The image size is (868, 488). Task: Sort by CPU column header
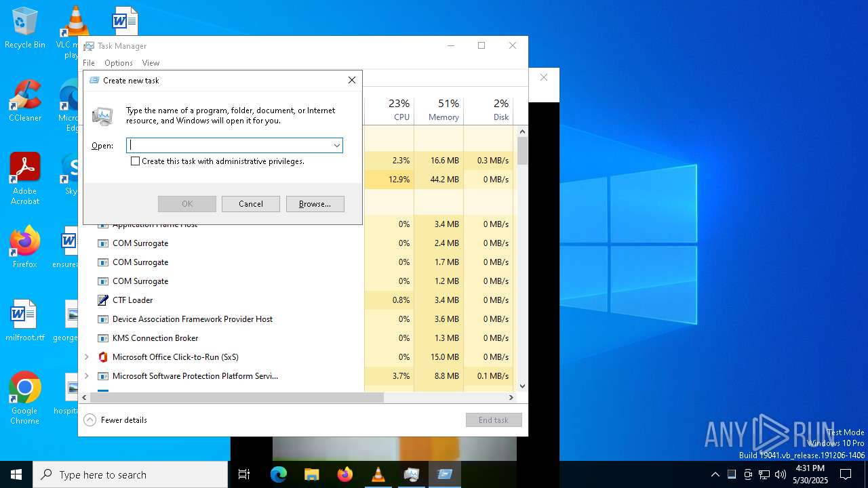point(389,110)
